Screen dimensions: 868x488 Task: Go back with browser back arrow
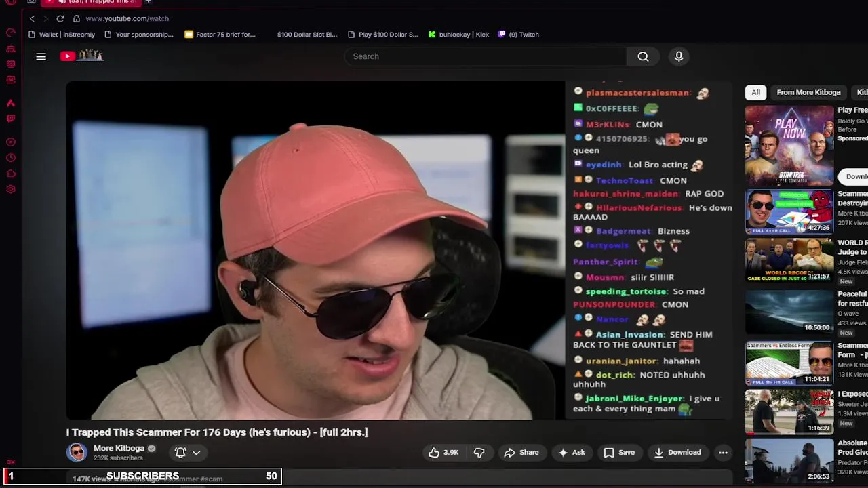pos(32,18)
